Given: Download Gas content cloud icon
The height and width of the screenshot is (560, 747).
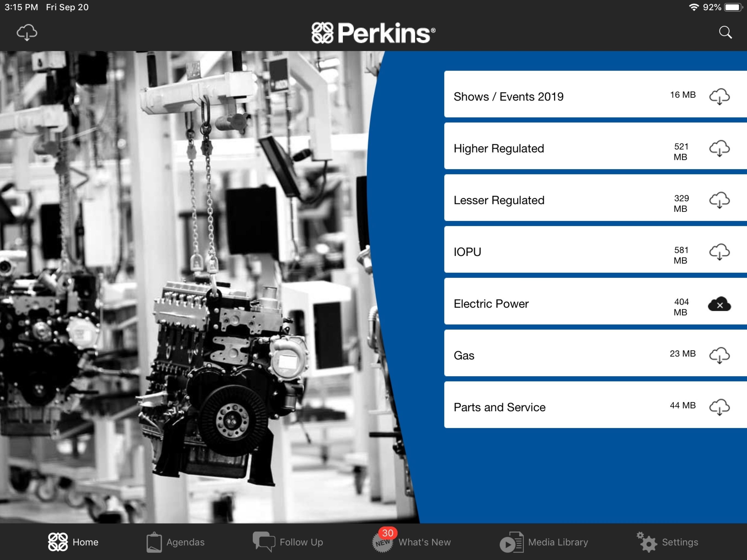Looking at the screenshot, I should point(719,355).
